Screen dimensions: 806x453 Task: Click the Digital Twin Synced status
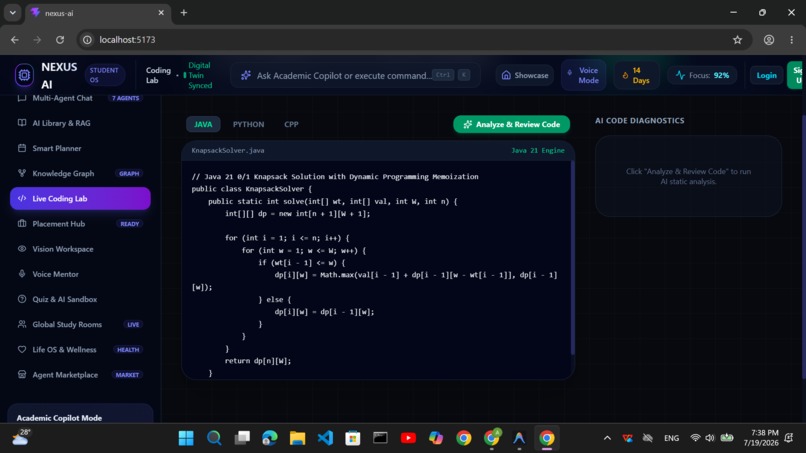coord(198,76)
